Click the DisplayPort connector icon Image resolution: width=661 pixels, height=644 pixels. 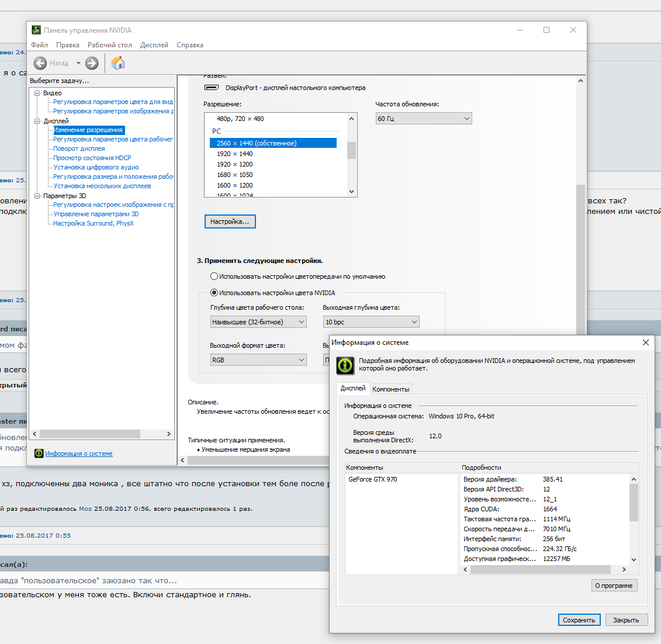tap(211, 88)
